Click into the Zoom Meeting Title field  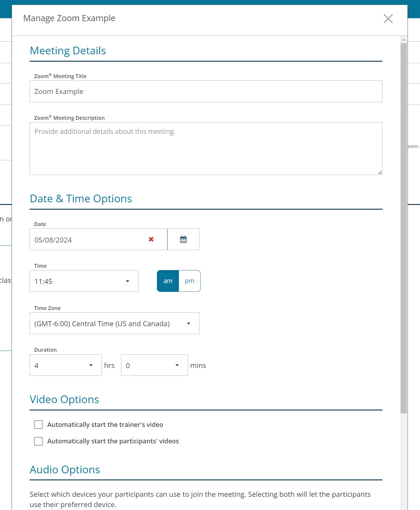206,91
